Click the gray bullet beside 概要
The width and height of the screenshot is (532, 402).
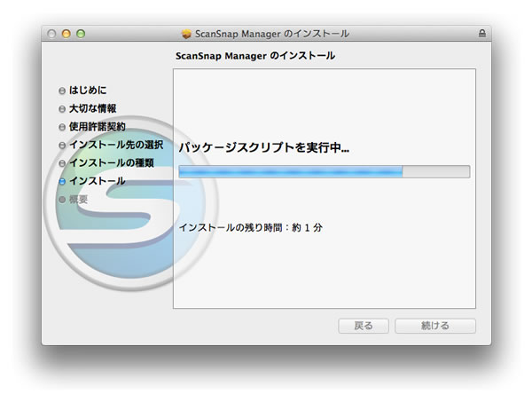point(62,200)
